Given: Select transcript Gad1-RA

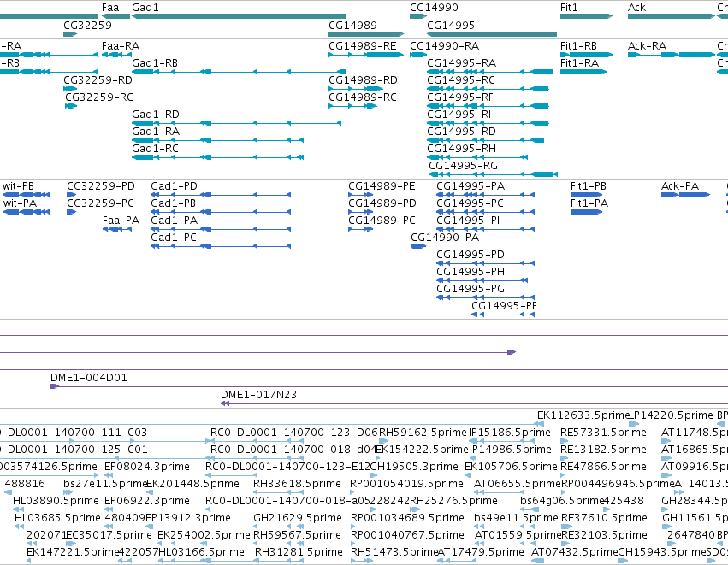Looking at the screenshot, I should pyautogui.click(x=218, y=140).
